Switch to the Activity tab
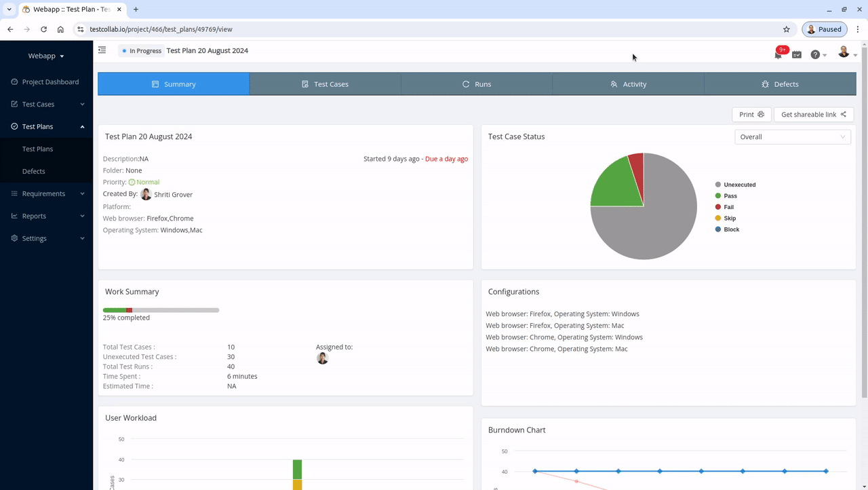 pos(629,84)
